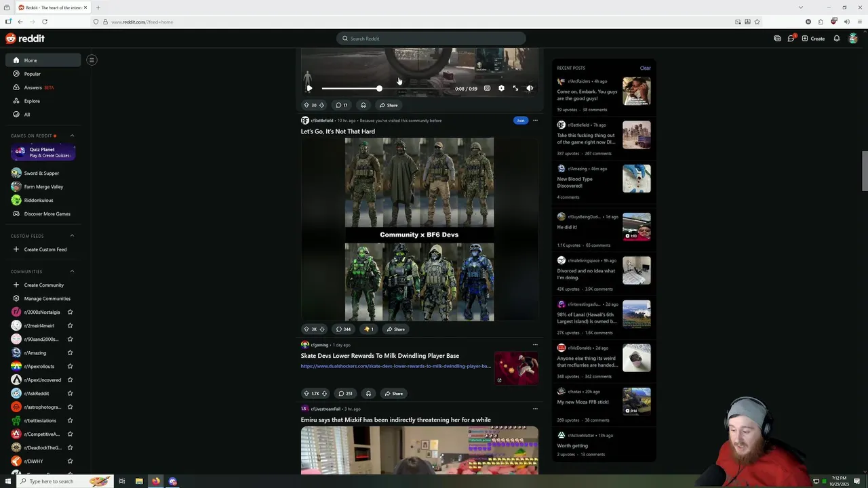Open Skate article thumbnail image
Image resolution: width=868 pixels, height=488 pixels.
click(x=516, y=368)
